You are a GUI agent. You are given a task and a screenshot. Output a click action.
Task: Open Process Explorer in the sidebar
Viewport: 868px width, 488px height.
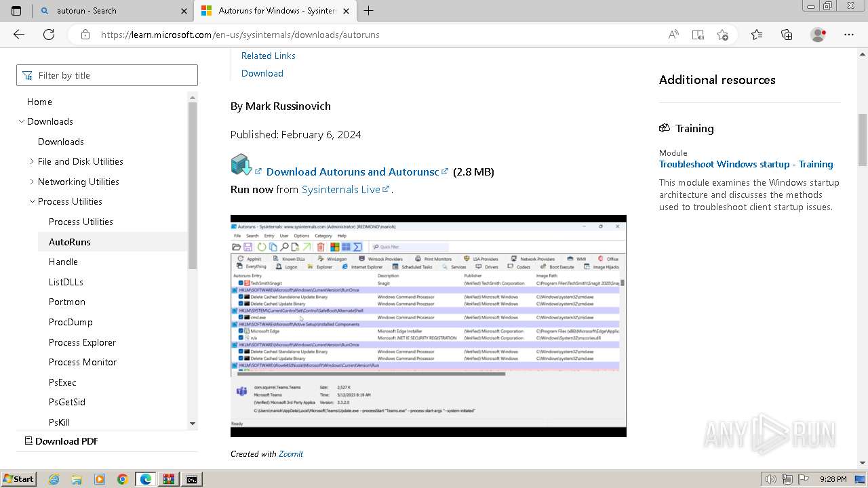point(82,342)
